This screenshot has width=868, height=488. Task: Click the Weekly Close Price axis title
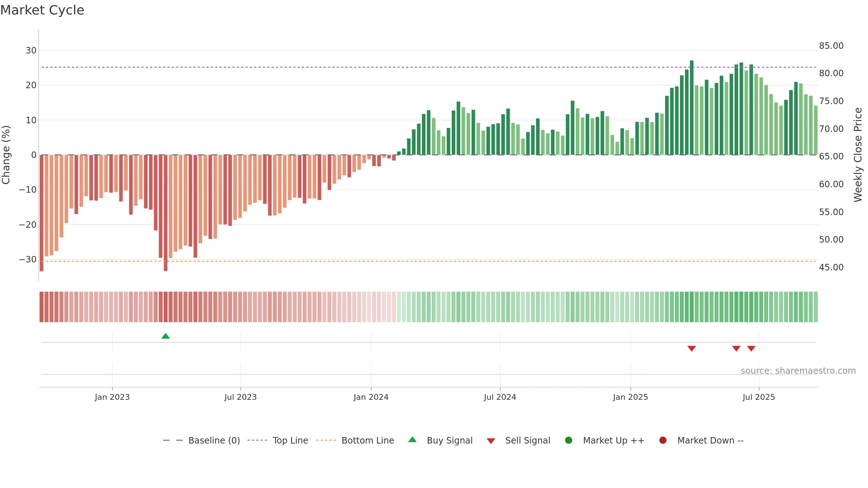coord(858,155)
